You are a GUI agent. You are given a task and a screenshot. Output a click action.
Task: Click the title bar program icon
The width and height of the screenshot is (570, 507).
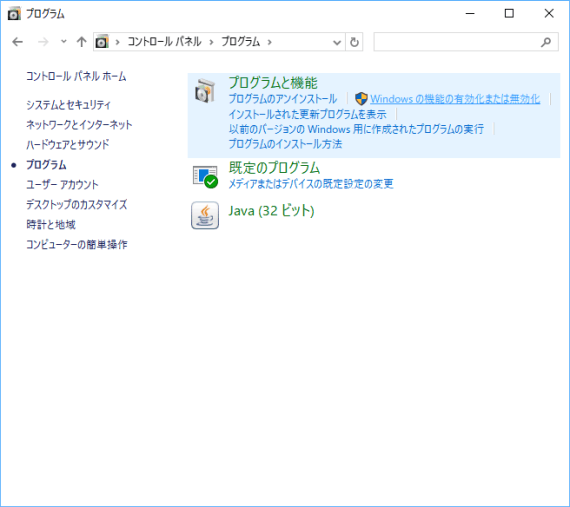pyautogui.click(x=14, y=14)
